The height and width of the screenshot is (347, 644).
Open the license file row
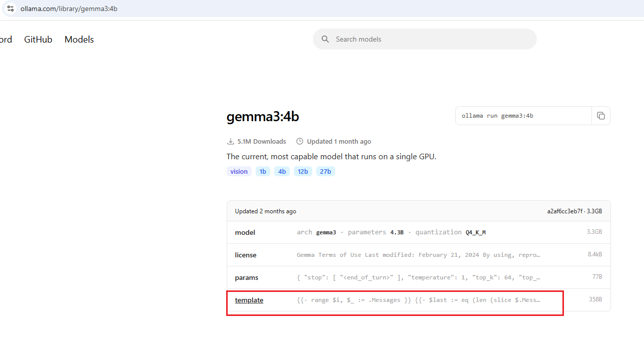(x=418, y=255)
